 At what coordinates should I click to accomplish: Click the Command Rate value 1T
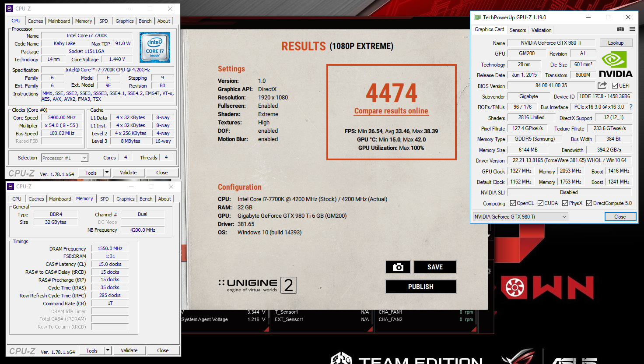110,303
